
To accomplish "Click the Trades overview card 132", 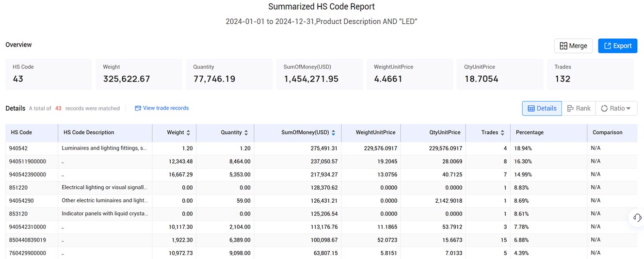I will [590, 74].
